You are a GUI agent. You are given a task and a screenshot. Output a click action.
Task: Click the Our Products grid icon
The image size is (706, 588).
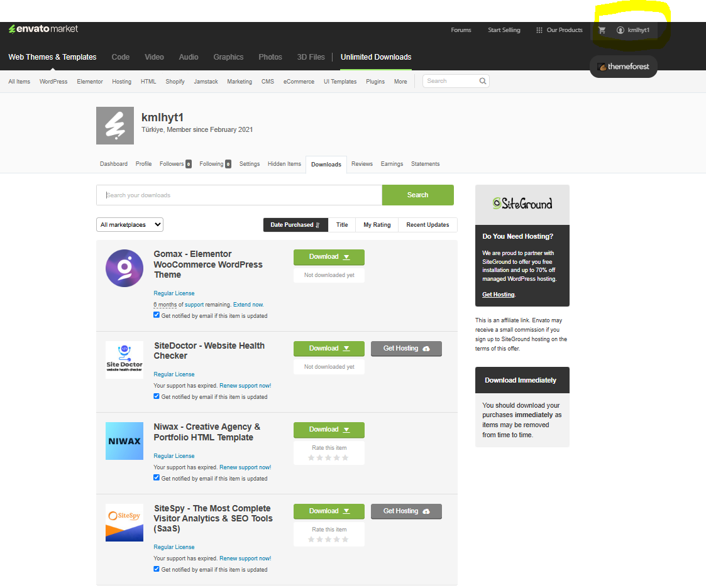(x=539, y=30)
